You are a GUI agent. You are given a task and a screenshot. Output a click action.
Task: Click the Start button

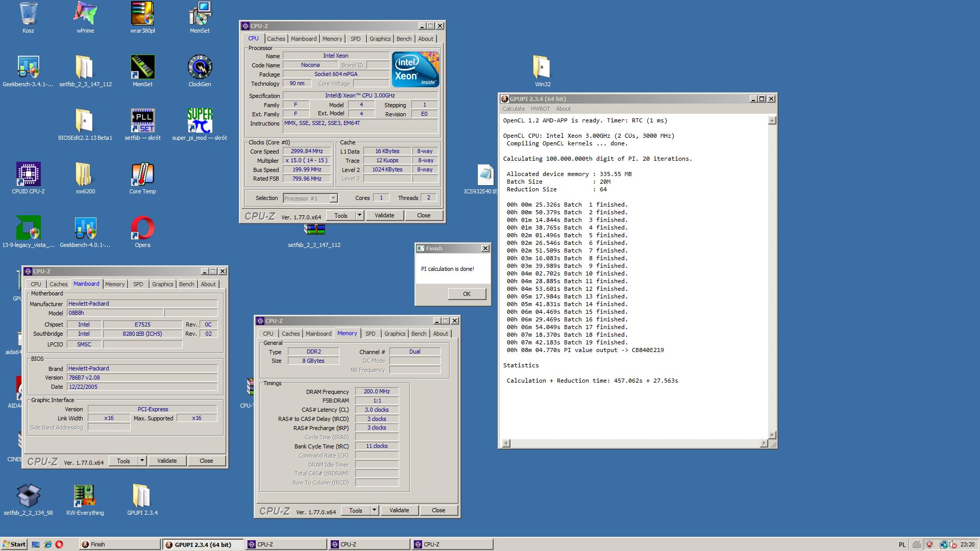pos(14,544)
